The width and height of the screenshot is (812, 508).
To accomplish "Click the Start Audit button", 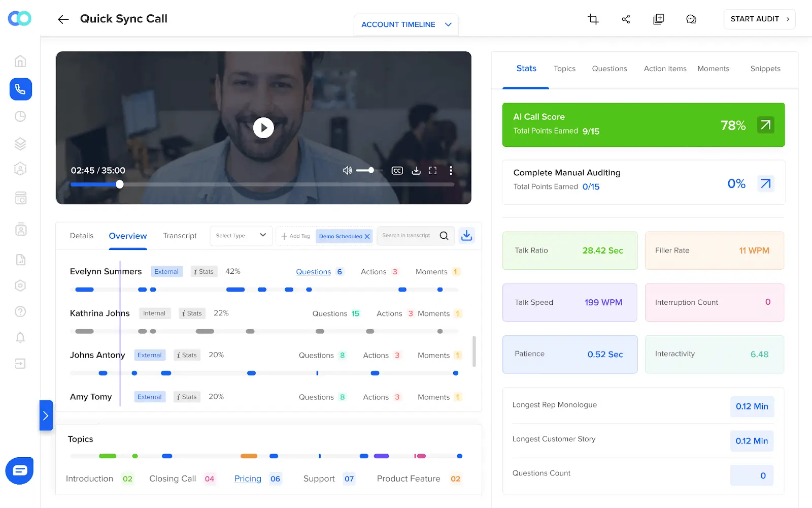I will [x=759, y=19].
